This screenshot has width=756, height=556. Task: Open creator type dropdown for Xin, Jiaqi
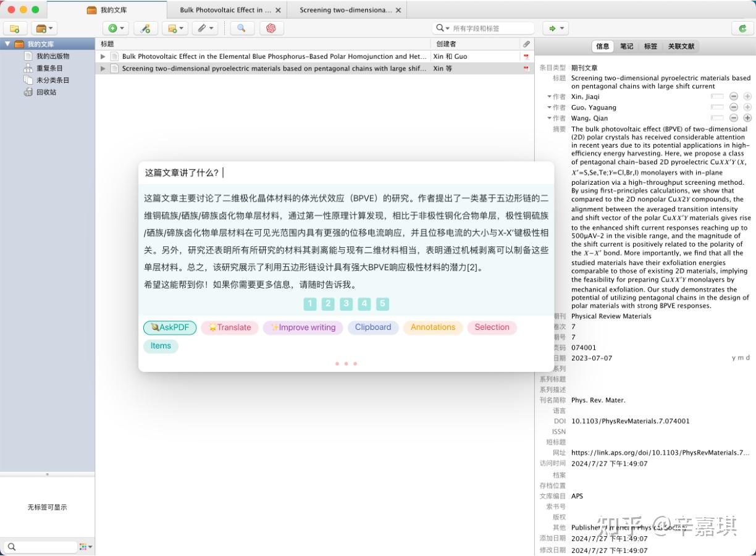[x=556, y=96]
